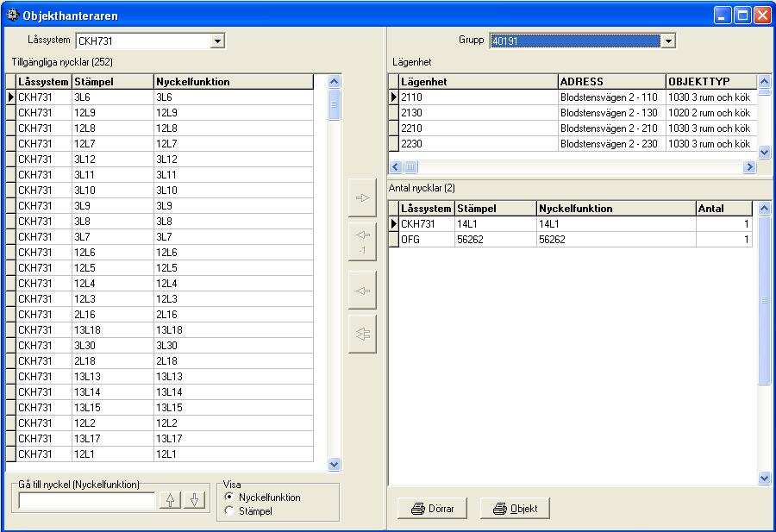Click the Objekthanteraren app icon in title bar

tap(12, 15)
